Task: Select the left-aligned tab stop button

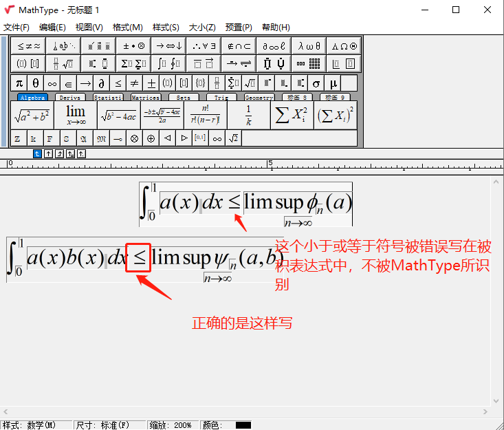Action: [x=37, y=154]
